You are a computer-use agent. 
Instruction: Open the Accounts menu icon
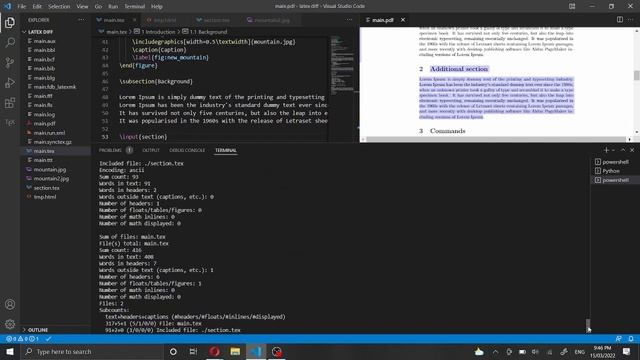[x=10, y=304]
